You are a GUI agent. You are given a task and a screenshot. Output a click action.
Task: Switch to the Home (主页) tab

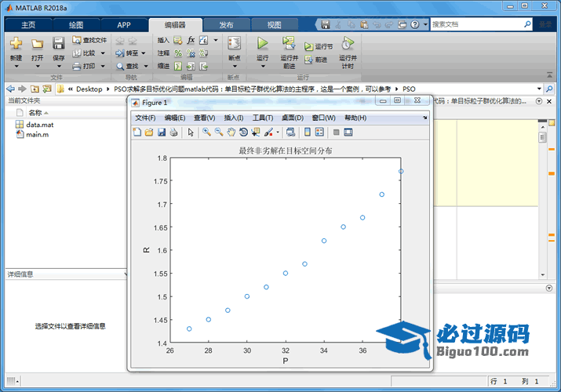click(28, 25)
